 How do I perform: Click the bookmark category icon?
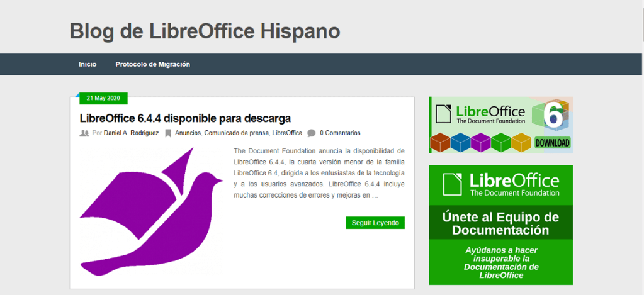pyautogui.click(x=168, y=133)
